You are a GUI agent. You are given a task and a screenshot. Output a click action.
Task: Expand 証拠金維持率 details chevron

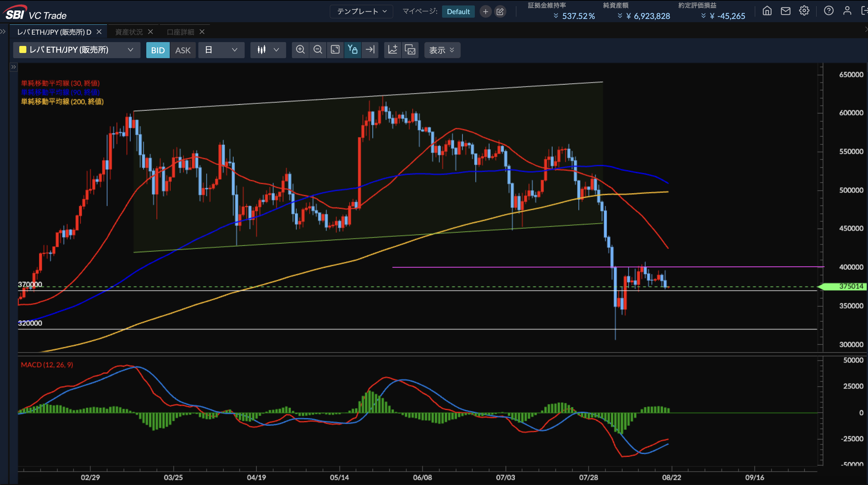click(556, 16)
